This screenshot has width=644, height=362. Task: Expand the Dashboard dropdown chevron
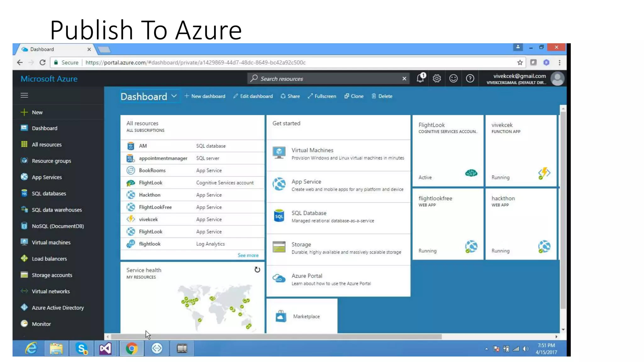point(174,96)
